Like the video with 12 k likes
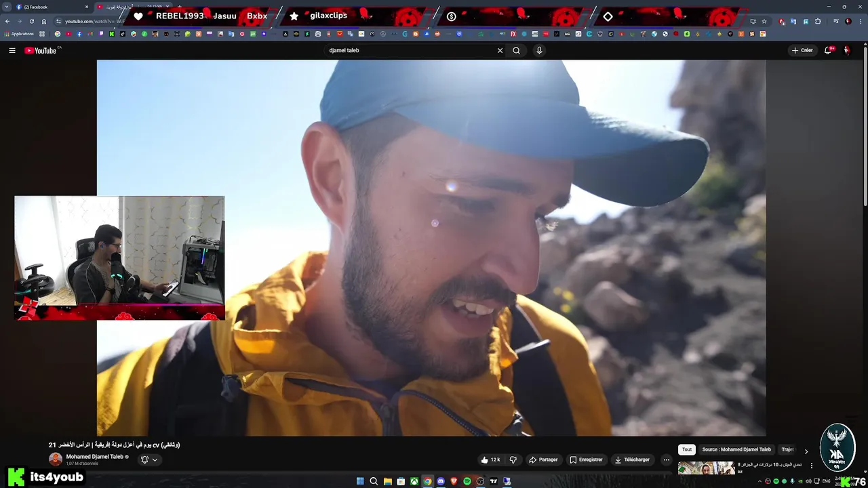Viewport: 868px width, 488px height. (490, 460)
